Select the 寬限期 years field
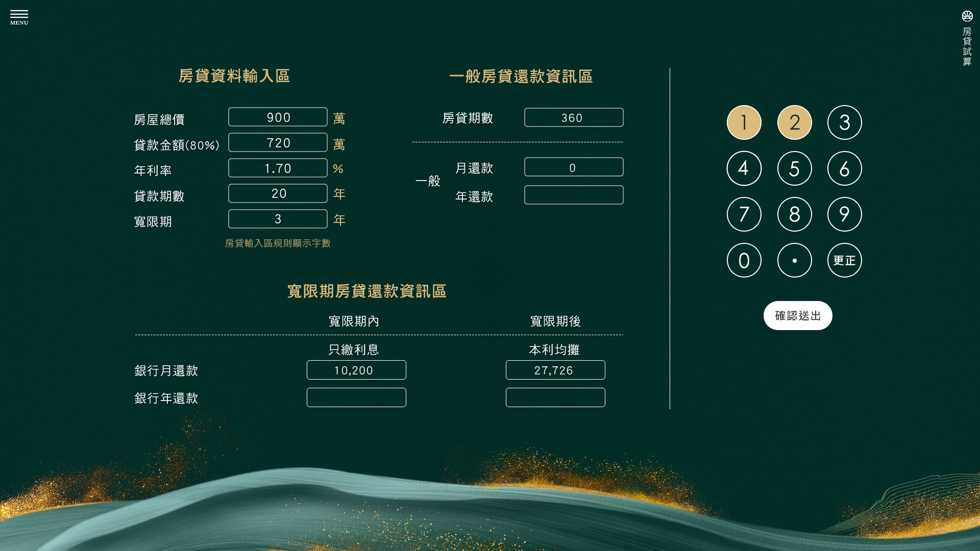The width and height of the screenshot is (980, 551). point(278,219)
